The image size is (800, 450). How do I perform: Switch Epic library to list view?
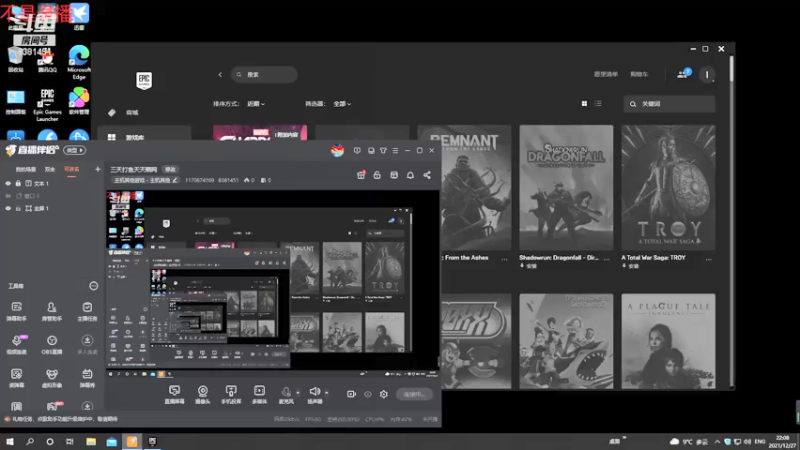pyautogui.click(x=598, y=104)
